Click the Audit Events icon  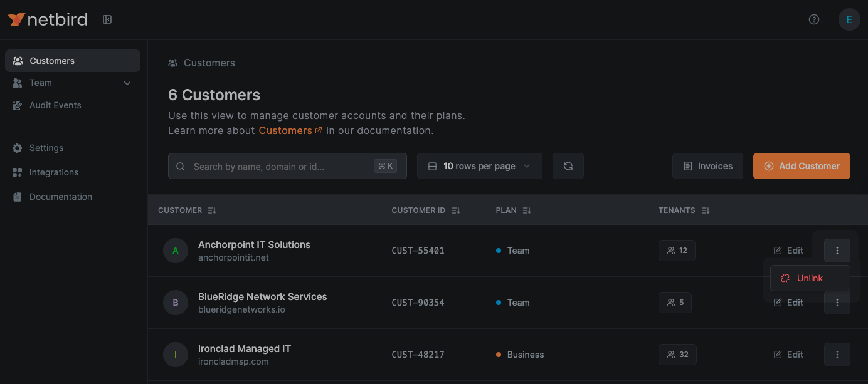click(18, 105)
